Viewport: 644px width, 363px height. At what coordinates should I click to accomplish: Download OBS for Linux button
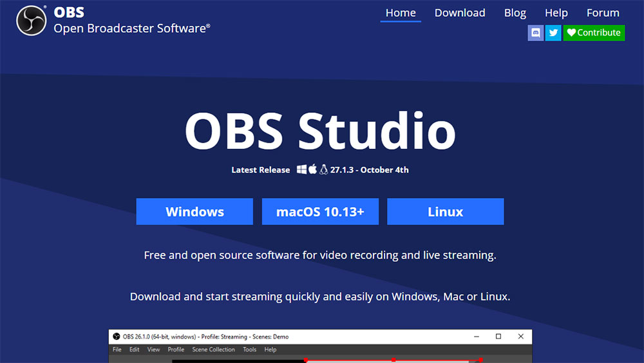(446, 211)
